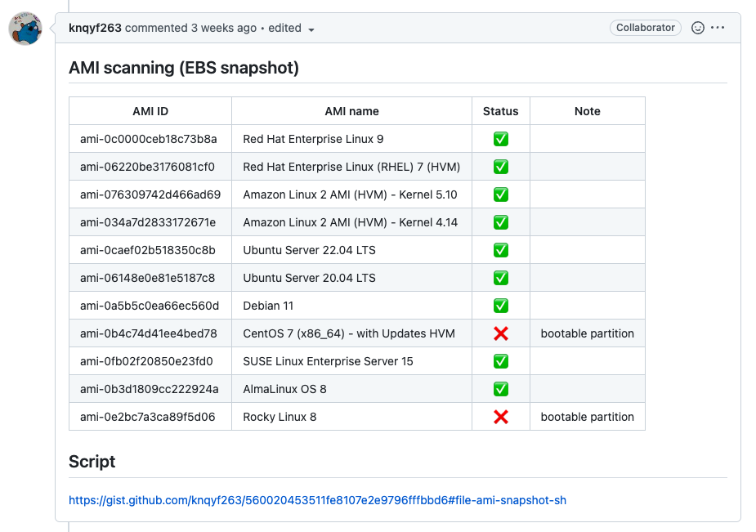Open the gist ami-snapshot-sh script link
Viewport: 756px width, 532px height.
click(x=317, y=500)
